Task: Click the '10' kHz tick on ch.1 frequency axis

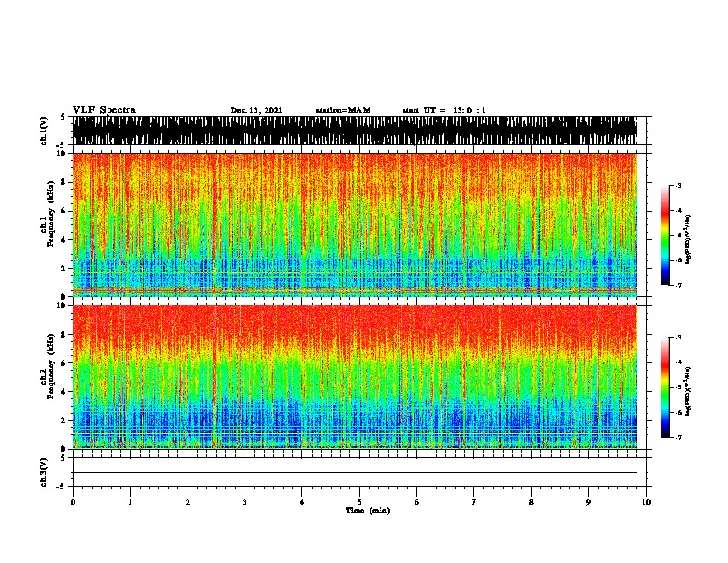Action: (63, 154)
